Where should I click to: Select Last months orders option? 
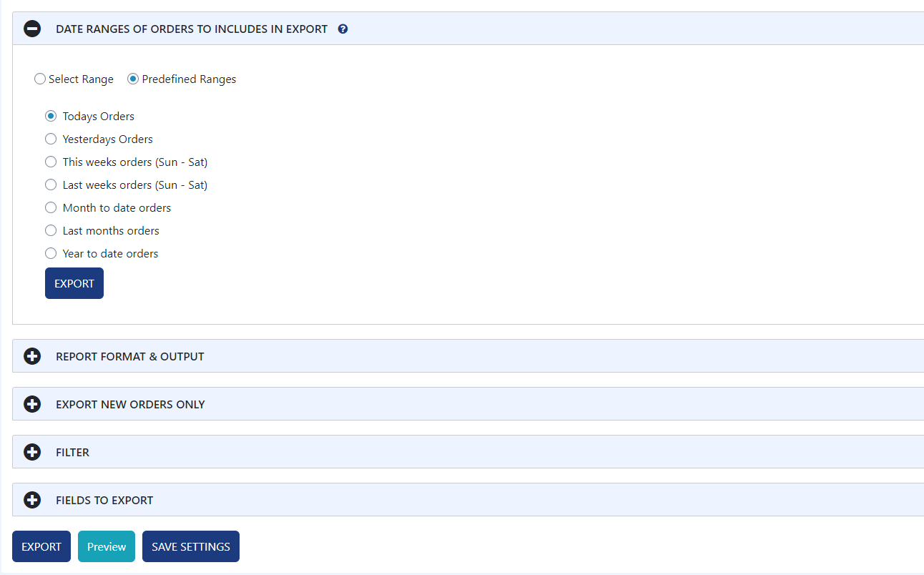pyautogui.click(x=51, y=230)
